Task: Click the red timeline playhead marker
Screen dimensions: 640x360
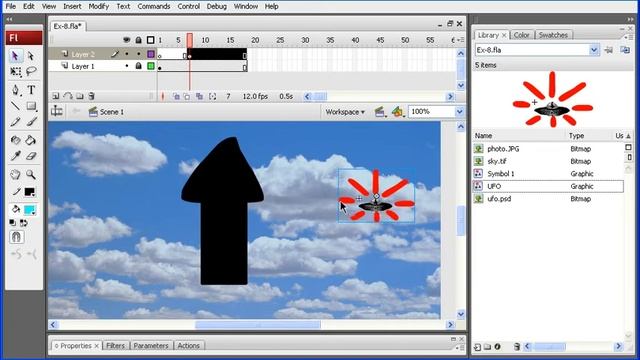Action: click(x=190, y=40)
